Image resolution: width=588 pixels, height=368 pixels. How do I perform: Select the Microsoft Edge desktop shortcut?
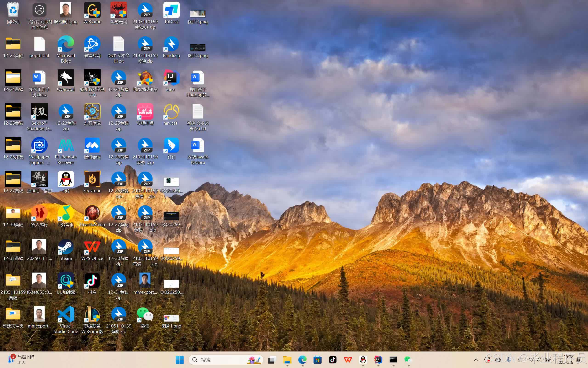pyautogui.click(x=66, y=50)
